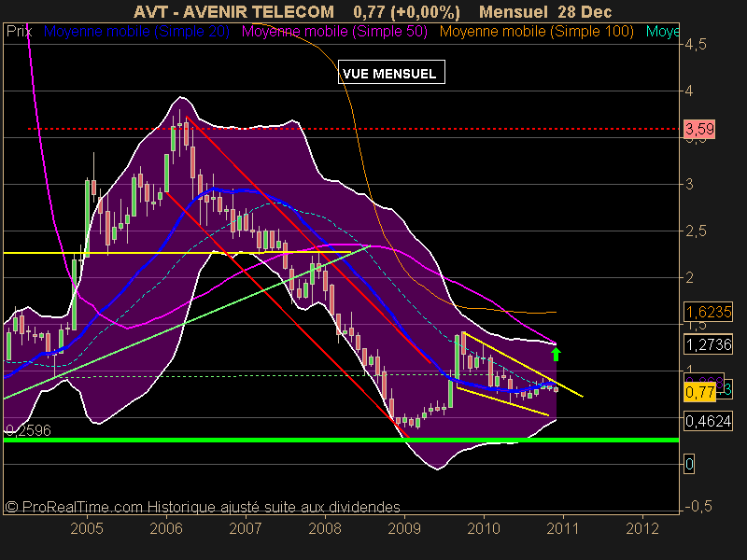Click the 0,4624 value label
Screen dimensions: 747x560
[x=708, y=421]
